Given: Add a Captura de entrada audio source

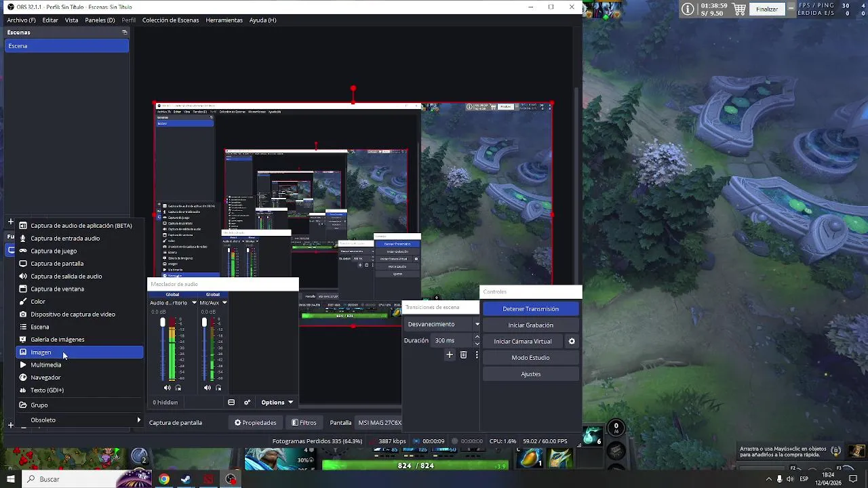Looking at the screenshot, I should coord(79,239).
